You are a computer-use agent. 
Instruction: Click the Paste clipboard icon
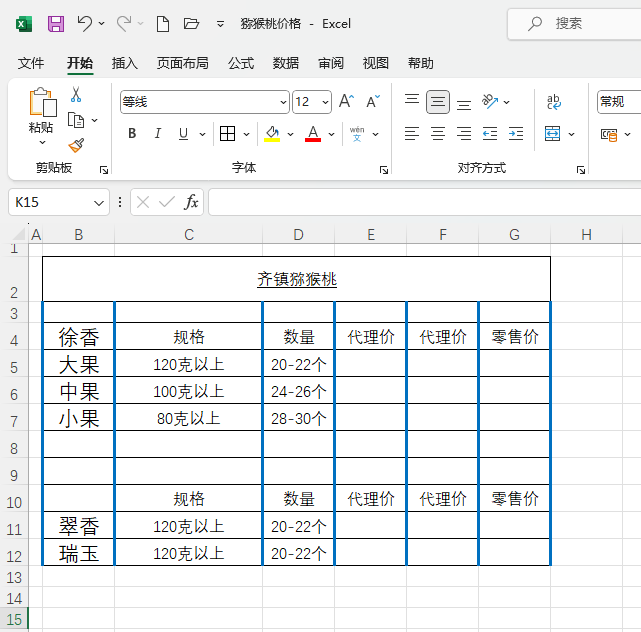click(x=43, y=102)
